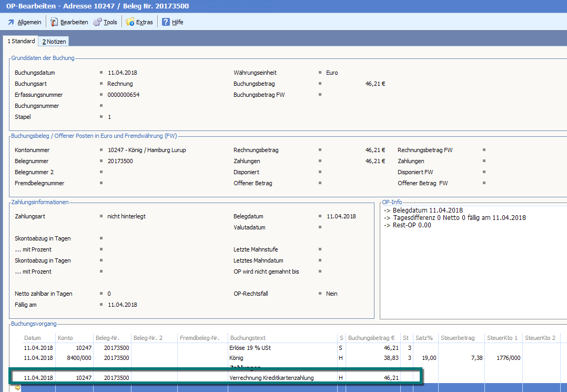Open Tools with the gear icon
Screen dimensions: 567x392
pyautogui.click(x=97, y=22)
